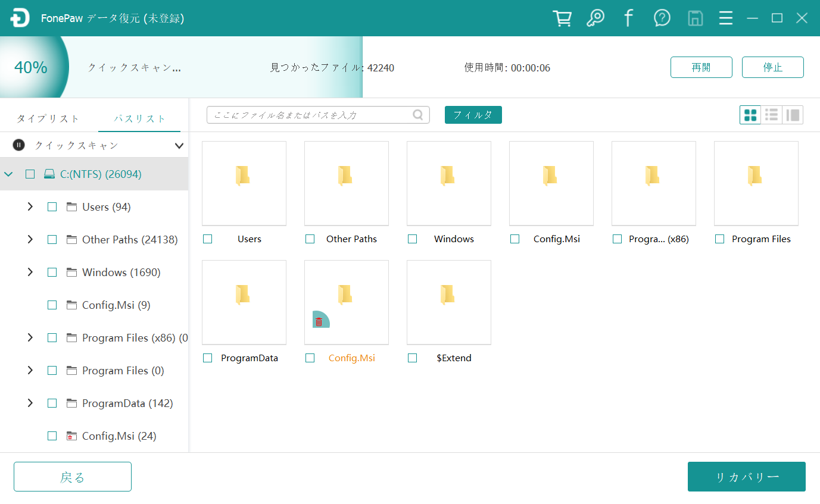Open the Other Paths folder thumbnail

pos(347,183)
